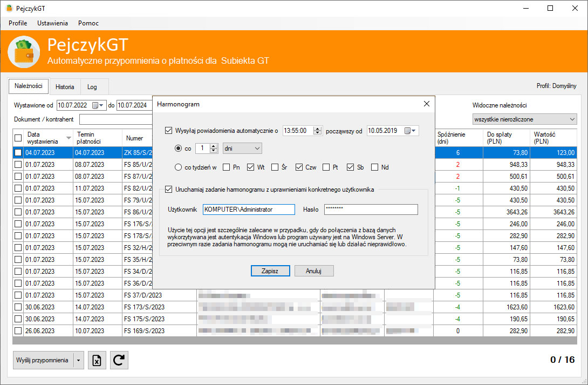The width and height of the screenshot is (588, 385).
Task: Uncheck the Wt weekday checkbox
Action: click(250, 167)
